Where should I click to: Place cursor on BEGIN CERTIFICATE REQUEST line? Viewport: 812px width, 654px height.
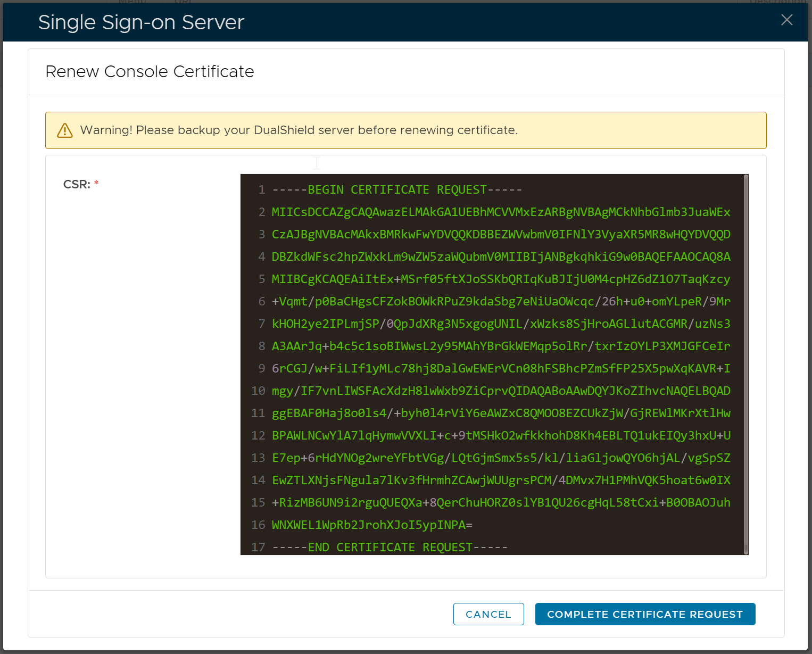(396, 190)
